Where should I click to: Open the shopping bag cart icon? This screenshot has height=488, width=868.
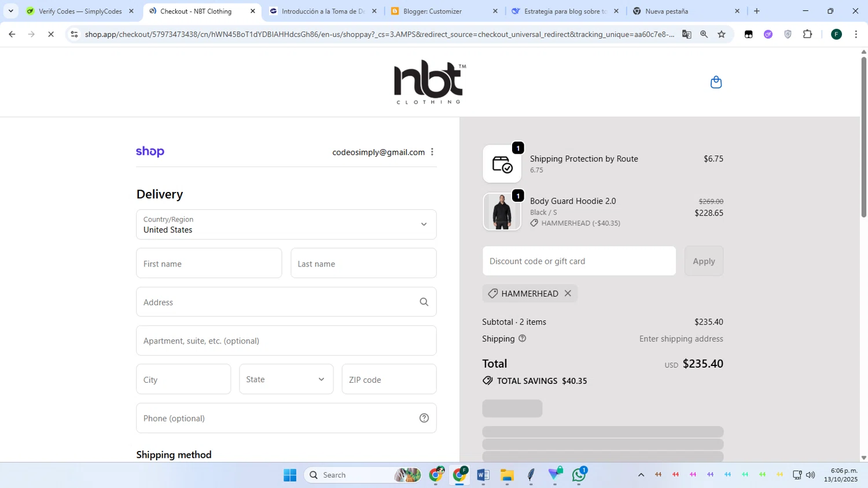point(716,82)
